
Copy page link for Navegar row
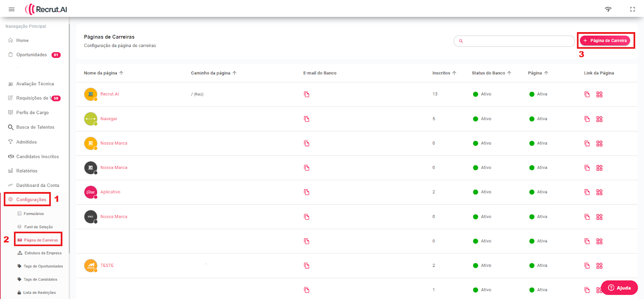pyautogui.click(x=587, y=119)
